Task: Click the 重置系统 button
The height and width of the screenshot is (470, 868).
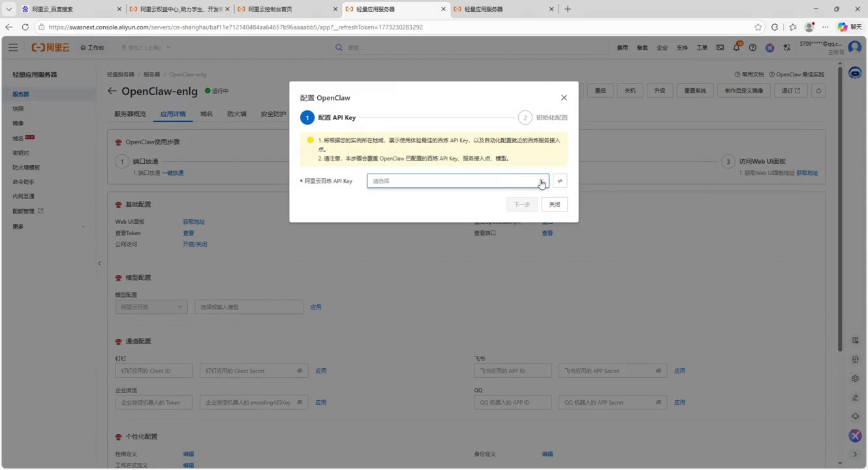Action: 695,91
